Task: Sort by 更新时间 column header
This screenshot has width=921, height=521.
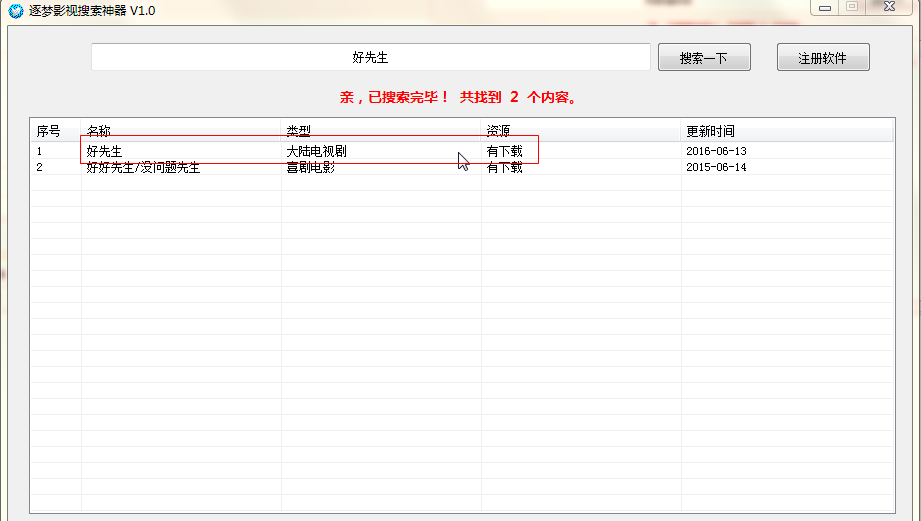Action: 710,131
